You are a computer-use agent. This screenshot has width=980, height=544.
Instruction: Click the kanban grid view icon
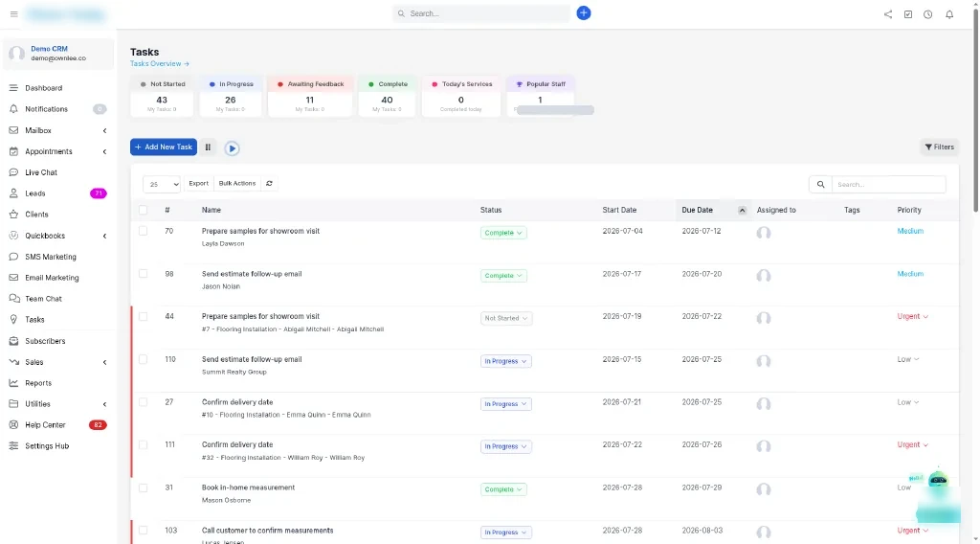(208, 147)
